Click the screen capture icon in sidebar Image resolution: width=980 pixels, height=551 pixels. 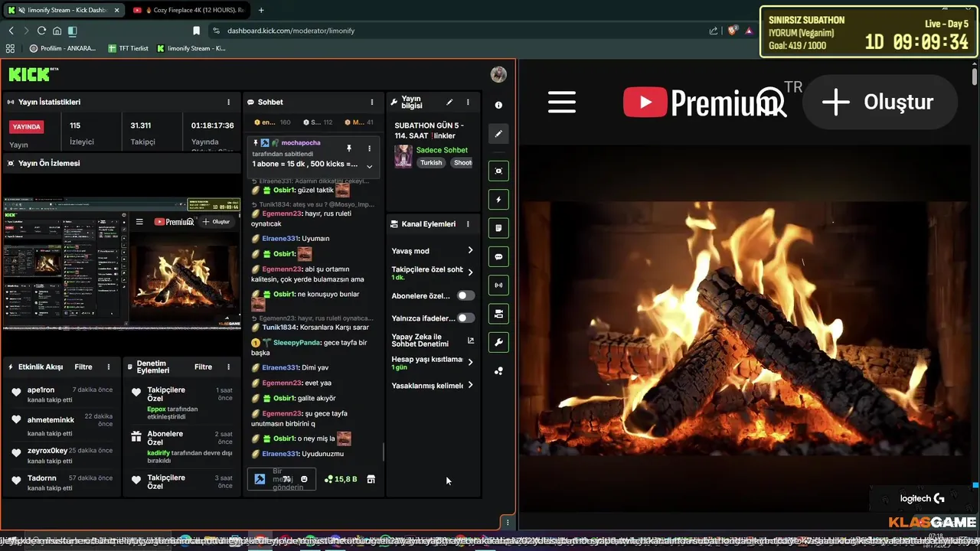pyautogui.click(x=498, y=171)
